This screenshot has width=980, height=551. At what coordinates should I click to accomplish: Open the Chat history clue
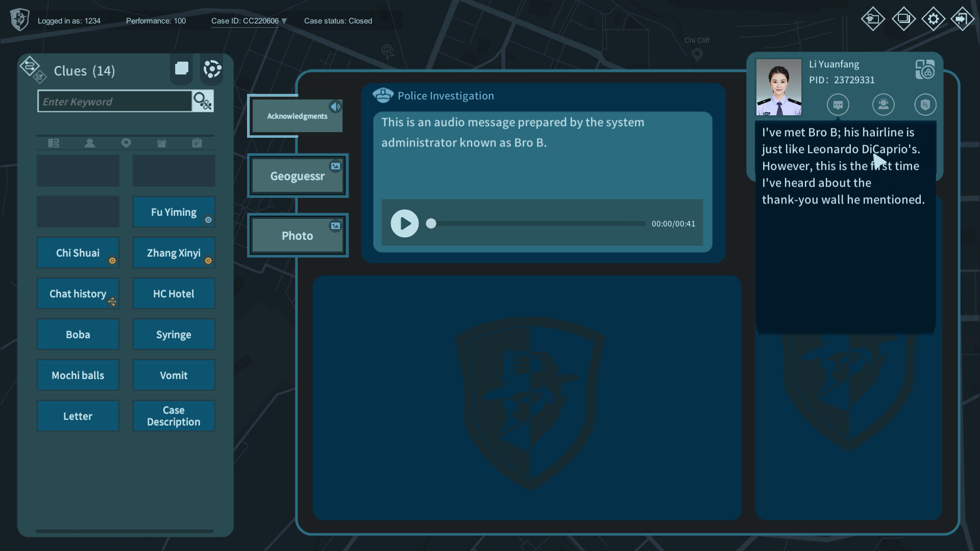[x=78, y=293]
